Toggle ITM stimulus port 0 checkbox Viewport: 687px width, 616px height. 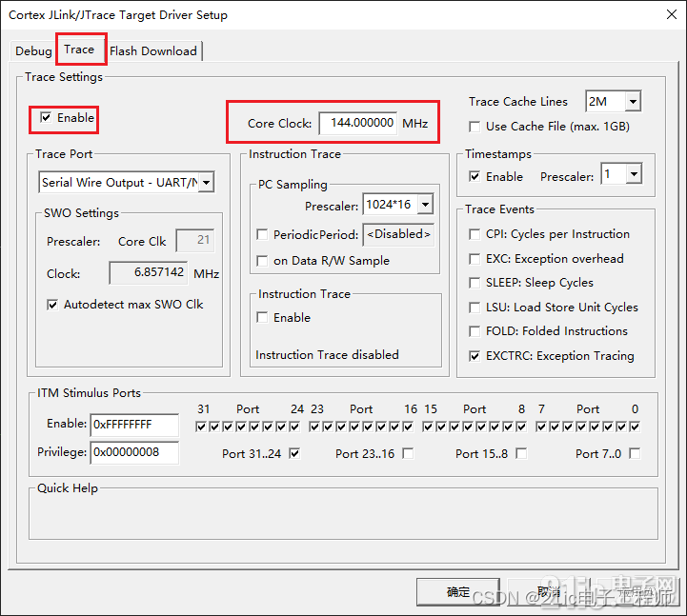pyautogui.click(x=635, y=427)
